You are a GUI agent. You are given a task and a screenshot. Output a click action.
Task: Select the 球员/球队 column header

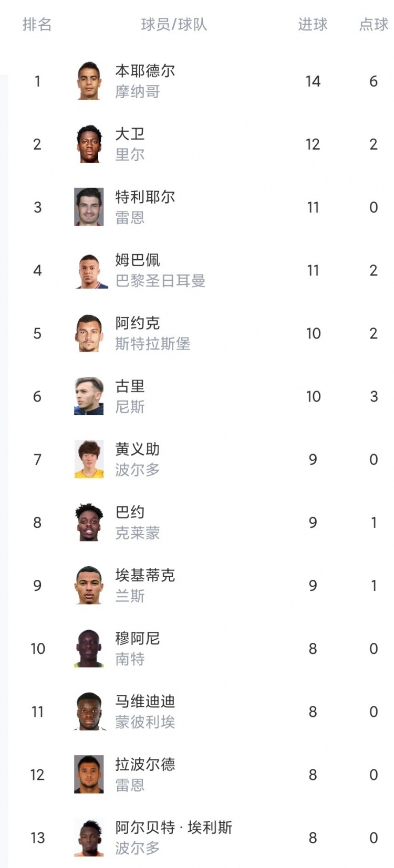tap(174, 24)
